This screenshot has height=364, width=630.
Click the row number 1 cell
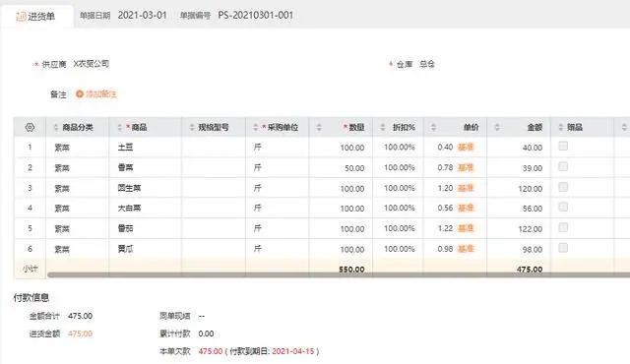tap(30, 148)
